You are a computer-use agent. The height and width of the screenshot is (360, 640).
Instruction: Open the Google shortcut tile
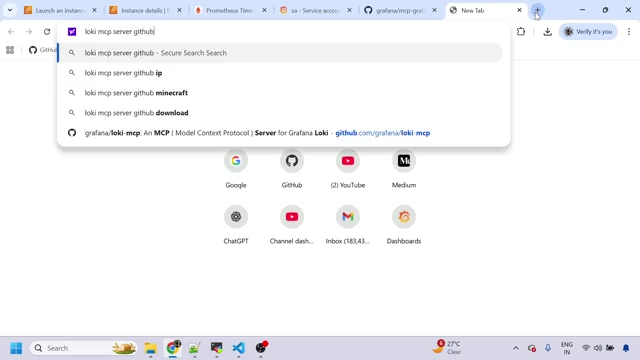pyautogui.click(x=236, y=169)
